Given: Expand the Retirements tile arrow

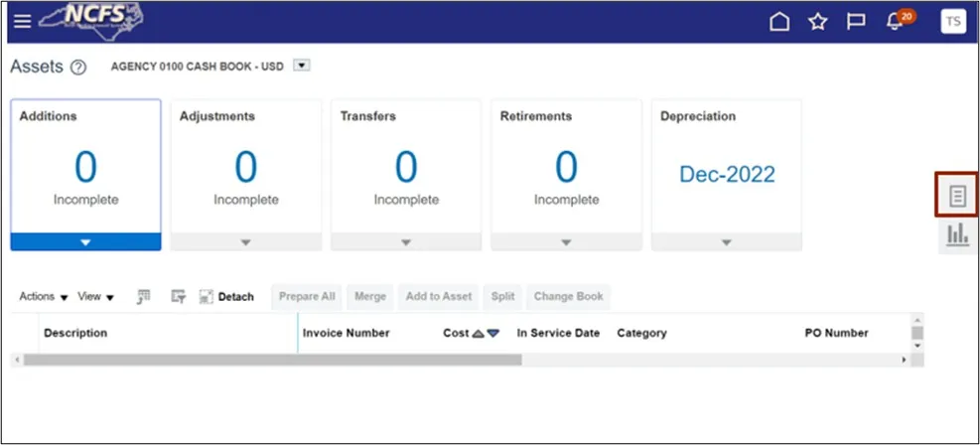Looking at the screenshot, I should tap(566, 242).
